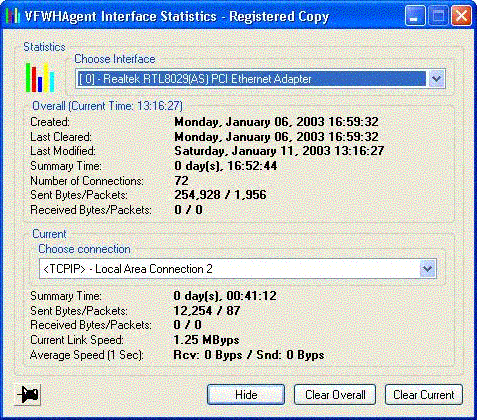
Task: Click the Created date value
Action: pos(276,122)
